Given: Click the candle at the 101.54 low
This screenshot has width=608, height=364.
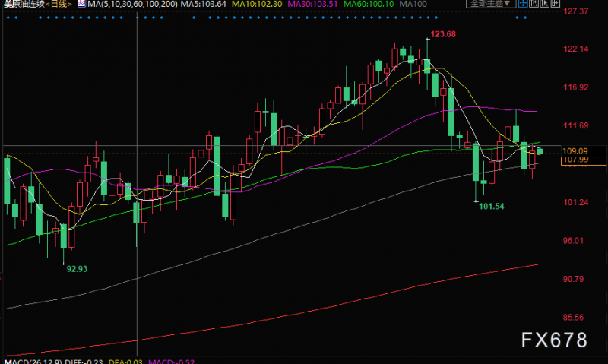Looking at the screenshot, I should [x=476, y=162].
